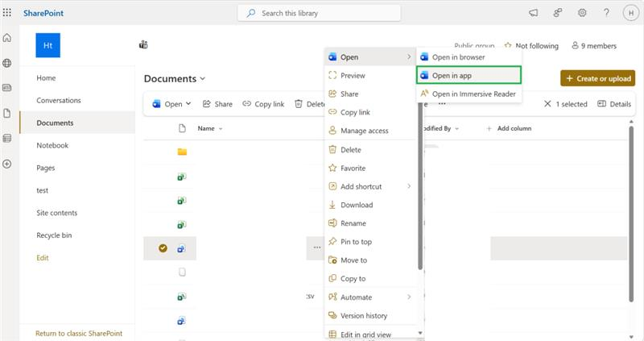Click Edit link under site navigation
The image size is (644, 341).
coord(43,257)
